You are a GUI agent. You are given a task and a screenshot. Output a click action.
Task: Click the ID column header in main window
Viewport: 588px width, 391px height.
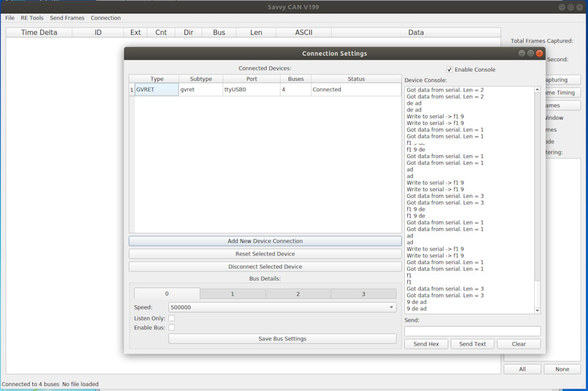[x=98, y=32]
